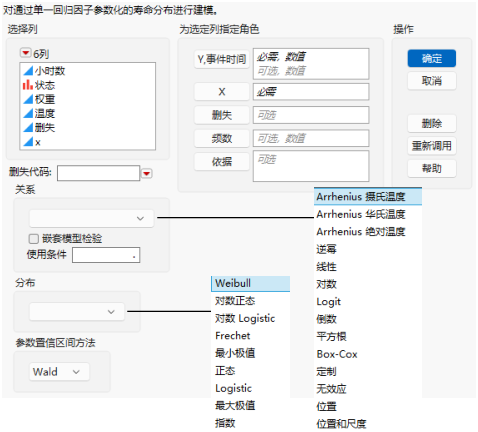
Task: Click the 重新调用 button
Action: 432,146
